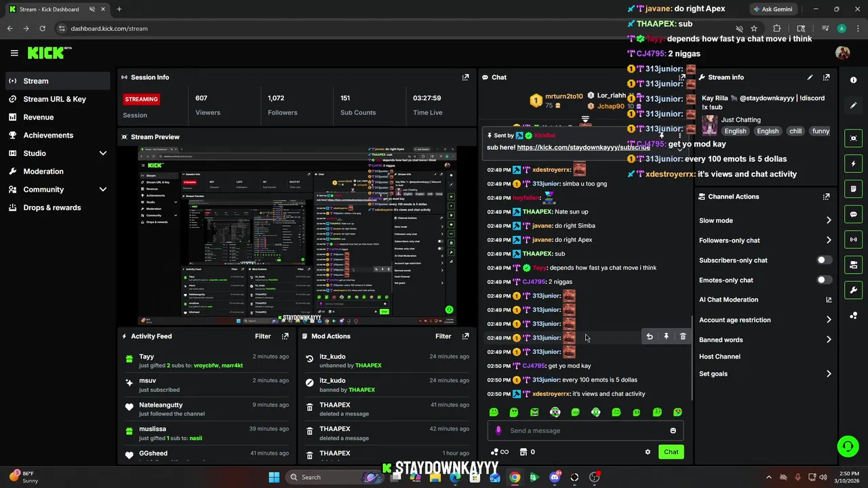Open Followers-only chat options arrow
Viewport: 868px width, 488px height.
[x=829, y=240]
